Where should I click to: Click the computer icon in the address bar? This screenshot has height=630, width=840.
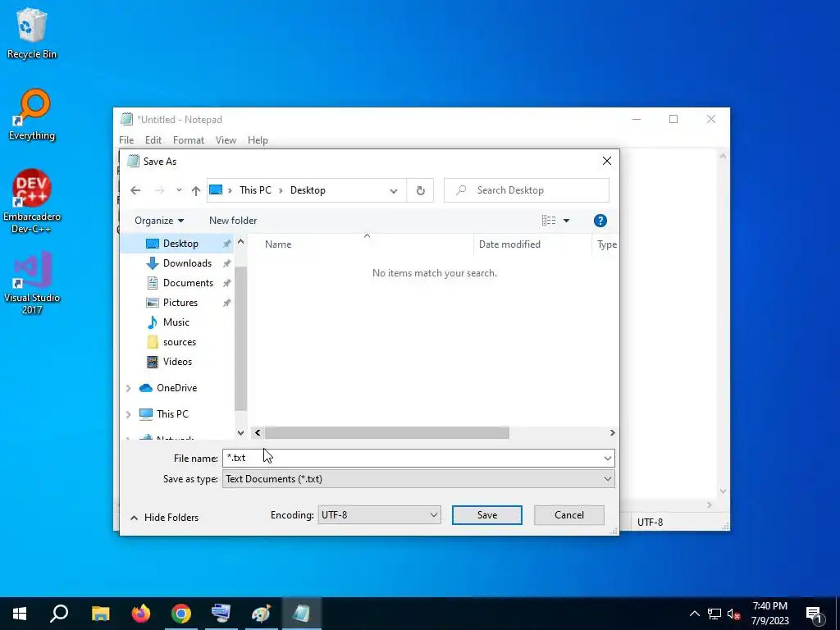click(x=216, y=190)
